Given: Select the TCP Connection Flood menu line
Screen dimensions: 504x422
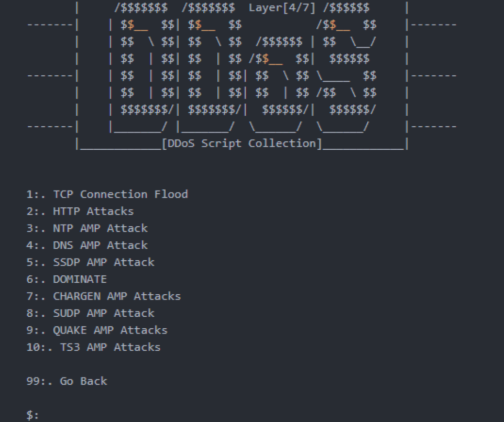Looking at the screenshot, I should point(107,194).
